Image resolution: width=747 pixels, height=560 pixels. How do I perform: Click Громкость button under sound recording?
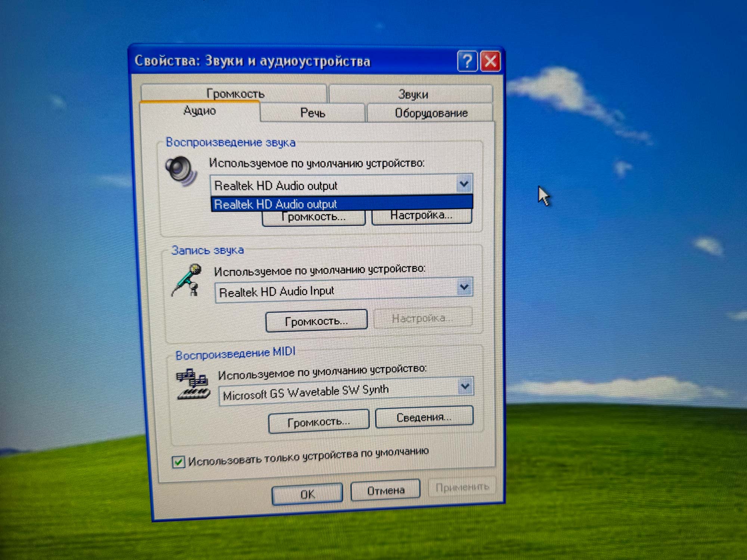[316, 321]
